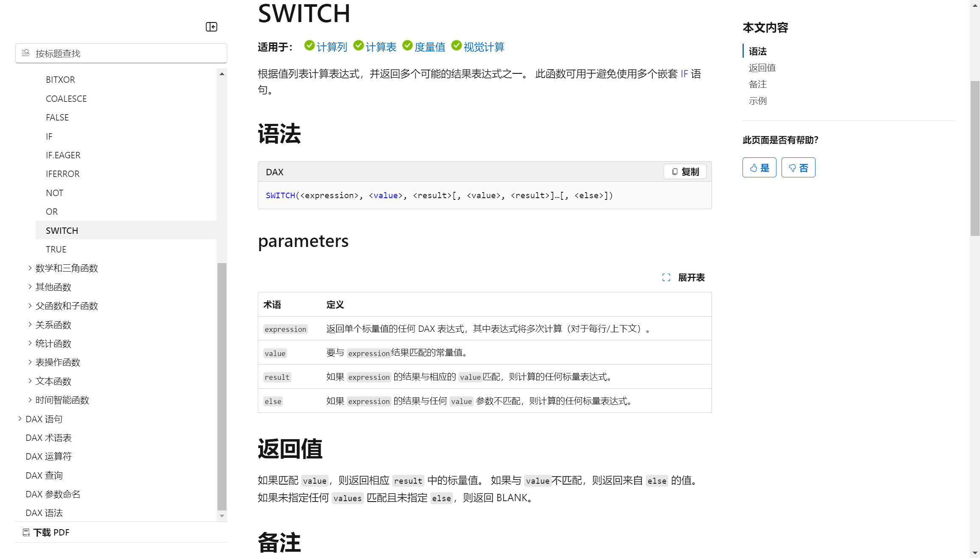
Task: Open the 度量值 applies-to link
Action: coord(430,47)
